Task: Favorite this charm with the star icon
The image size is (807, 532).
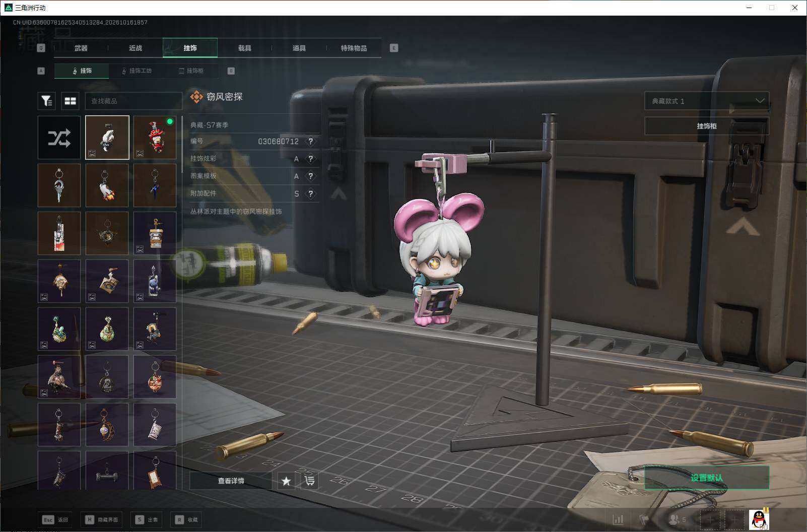Action: (x=286, y=481)
